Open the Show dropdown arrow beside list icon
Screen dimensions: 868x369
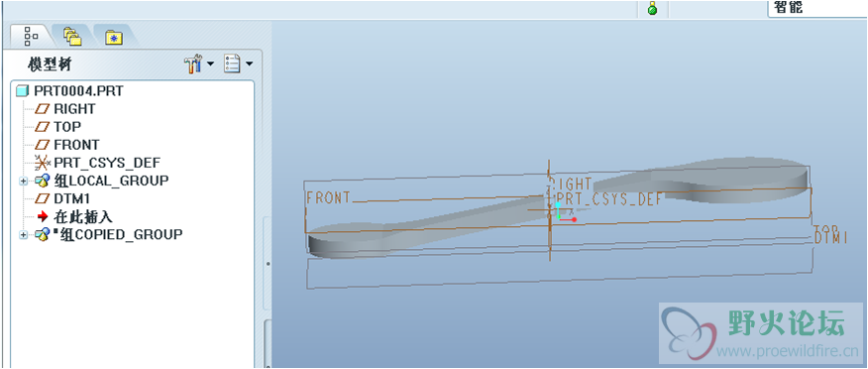(x=249, y=64)
